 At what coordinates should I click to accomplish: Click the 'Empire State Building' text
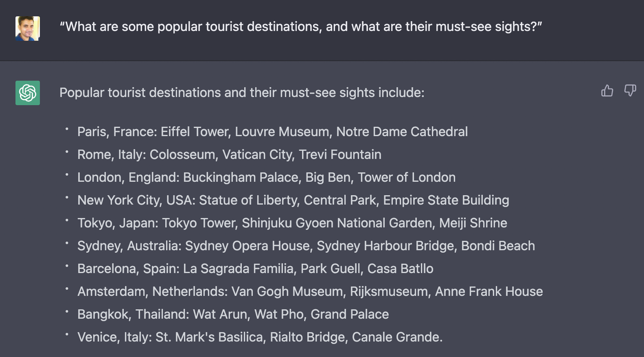pyautogui.click(x=446, y=201)
